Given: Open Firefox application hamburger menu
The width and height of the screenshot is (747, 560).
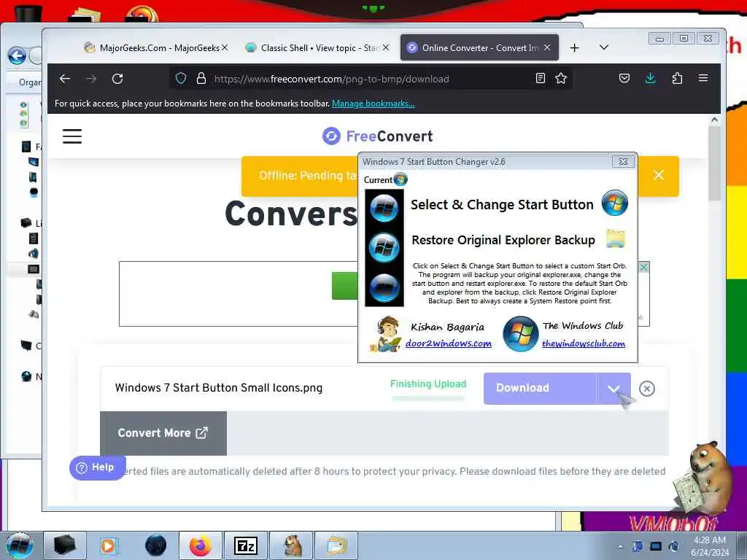Looking at the screenshot, I should (703, 78).
